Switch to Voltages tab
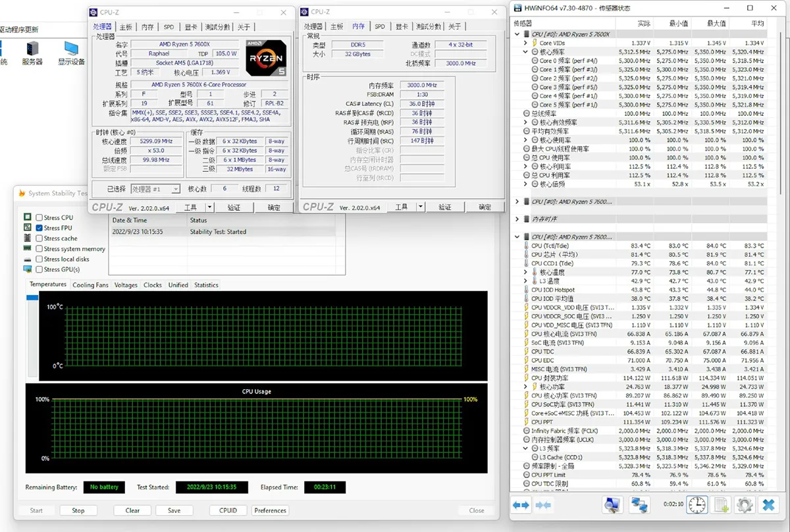This screenshot has width=790, height=532. point(126,285)
